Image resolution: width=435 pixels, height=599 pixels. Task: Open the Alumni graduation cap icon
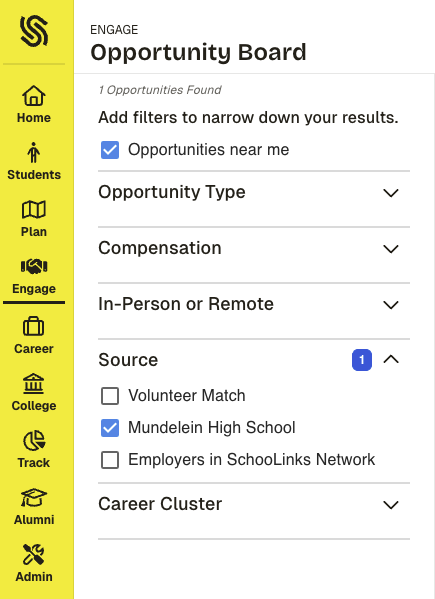tap(34, 497)
